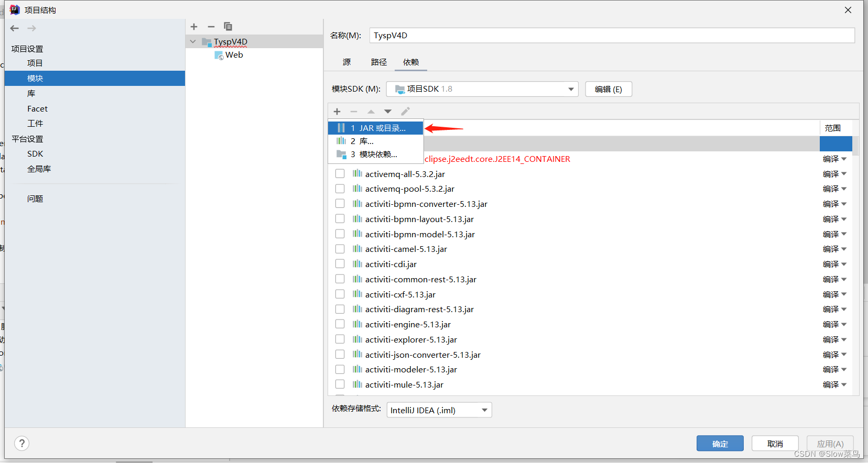Collapse the TyspV4D module tree node
868x463 pixels.
click(193, 42)
